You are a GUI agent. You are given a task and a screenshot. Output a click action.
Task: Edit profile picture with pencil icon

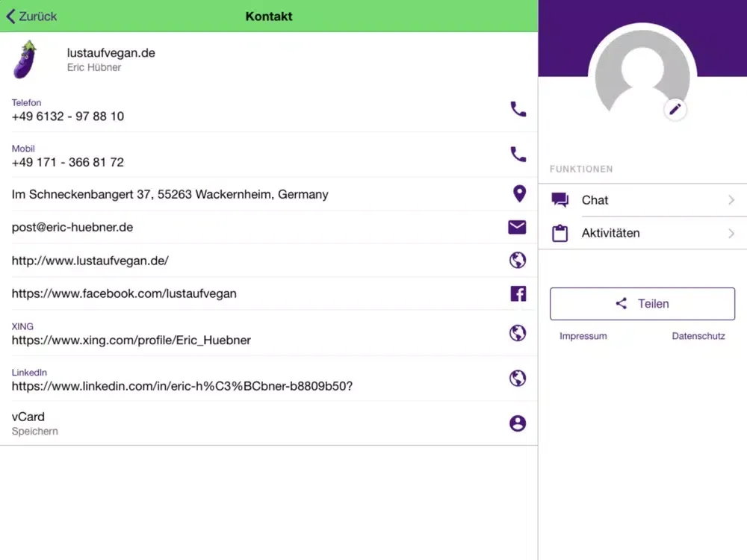click(675, 110)
